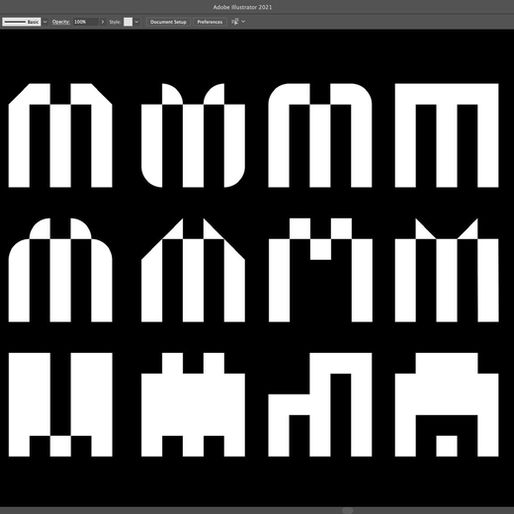Click the Basic brush definition box
This screenshot has height=514, width=514.
click(x=22, y=22)
